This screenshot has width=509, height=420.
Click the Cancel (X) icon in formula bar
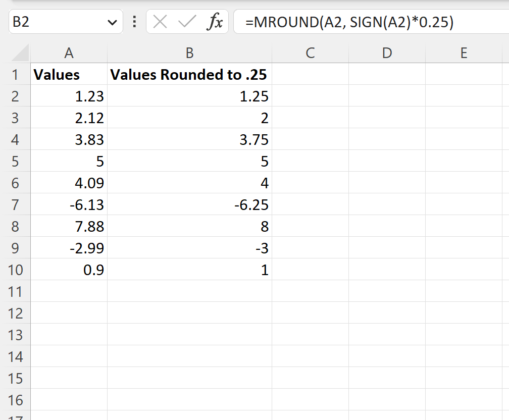pyautogui.click(x=160, y=22)
